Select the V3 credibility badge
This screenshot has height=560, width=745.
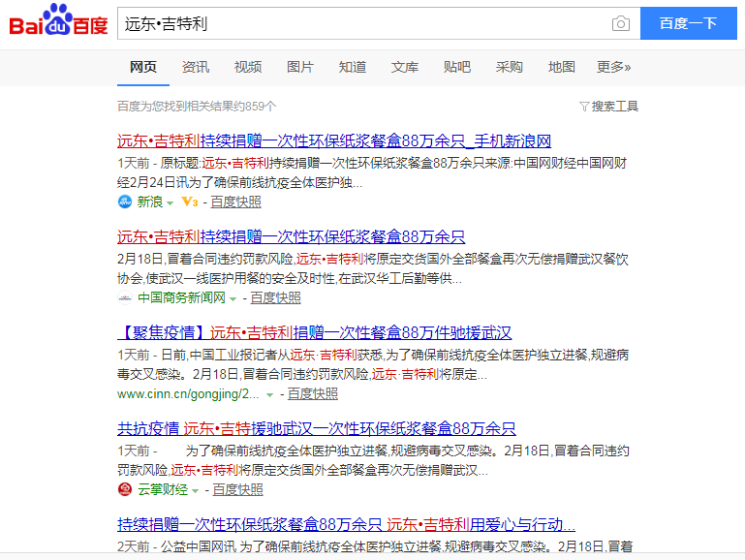pos(190,202)
